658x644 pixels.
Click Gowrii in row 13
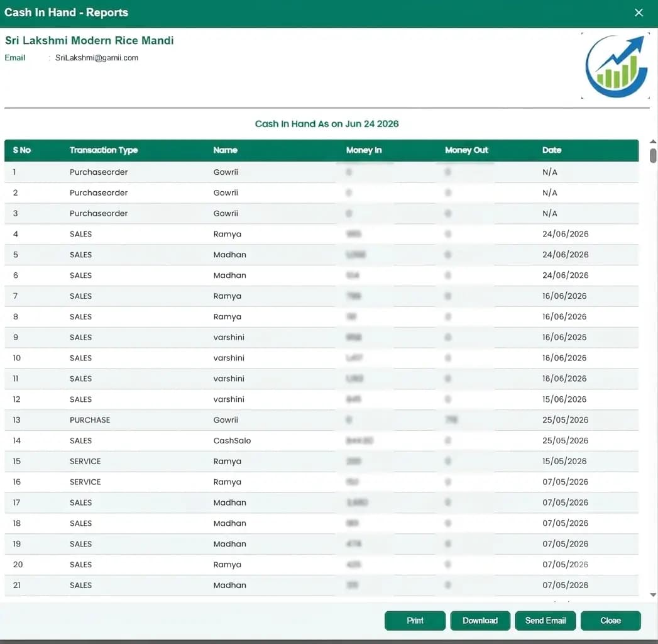226,420
